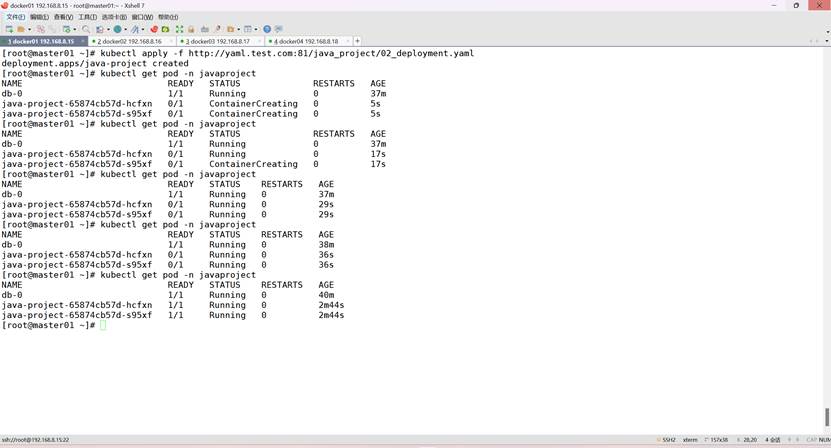Close the docker02 192.168.8.16 tab
Viewport: 831px width, 448px height.
tap(171, 41)
